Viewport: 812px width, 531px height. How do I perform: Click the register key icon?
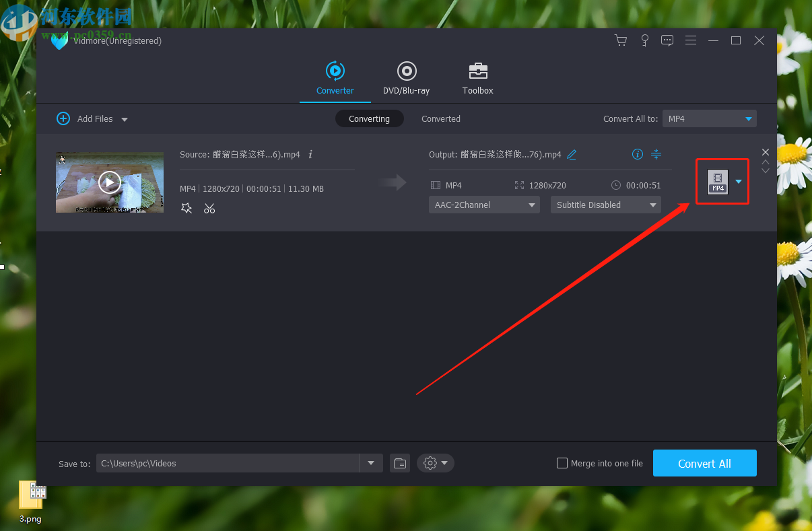644,40
